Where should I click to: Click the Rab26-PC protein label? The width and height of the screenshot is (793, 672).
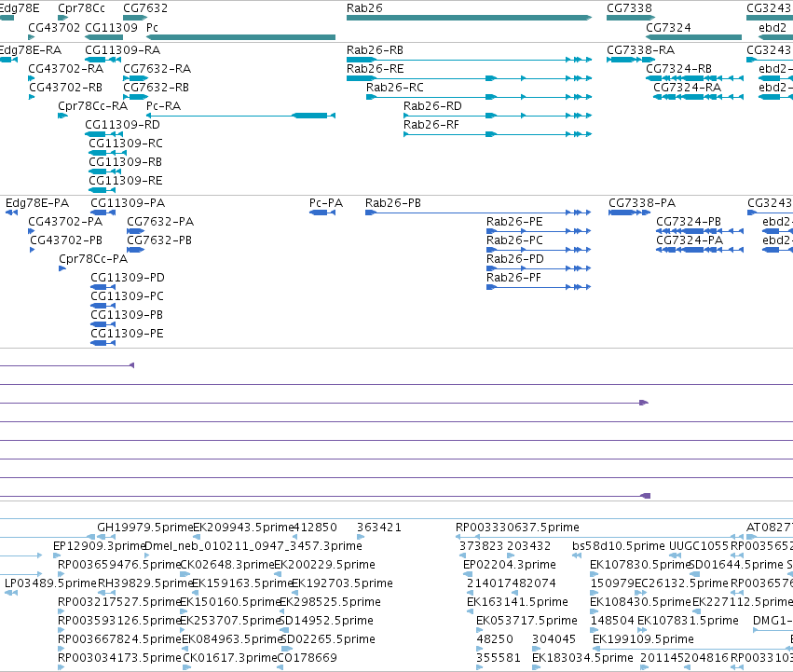(514, 240)
